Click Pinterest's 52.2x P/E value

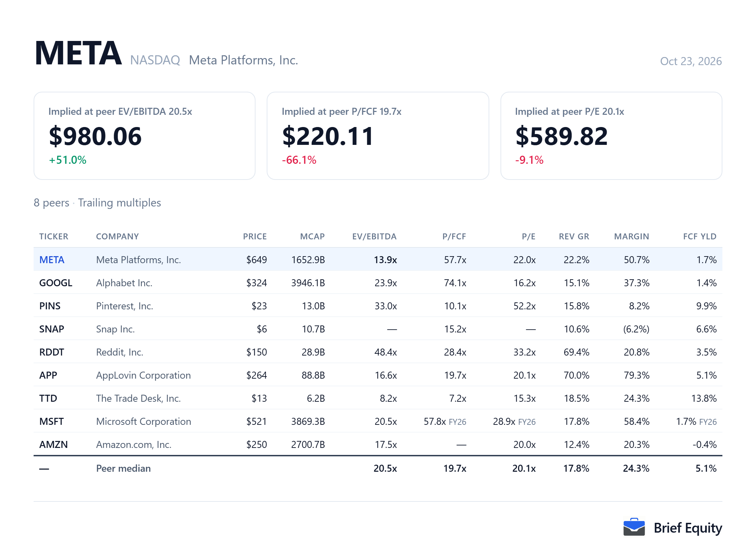(524, 306)
